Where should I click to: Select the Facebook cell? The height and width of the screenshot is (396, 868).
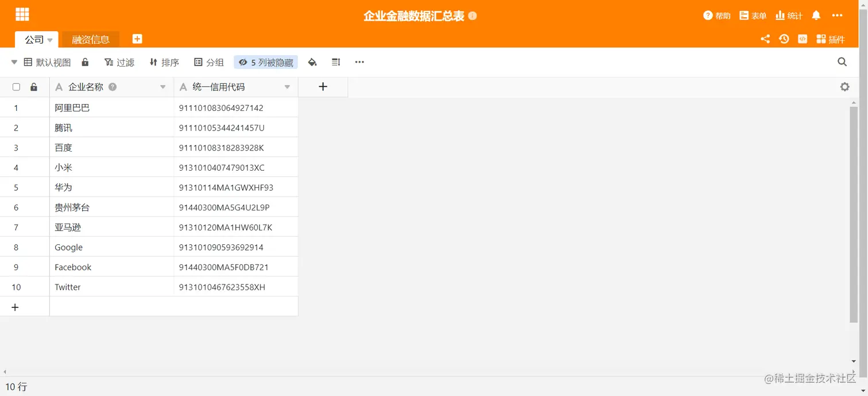click(112, 267)
